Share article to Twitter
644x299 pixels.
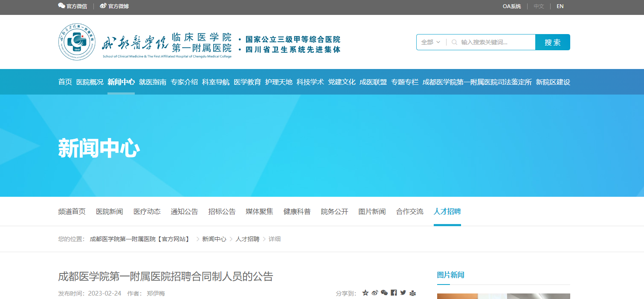(403, 293)
